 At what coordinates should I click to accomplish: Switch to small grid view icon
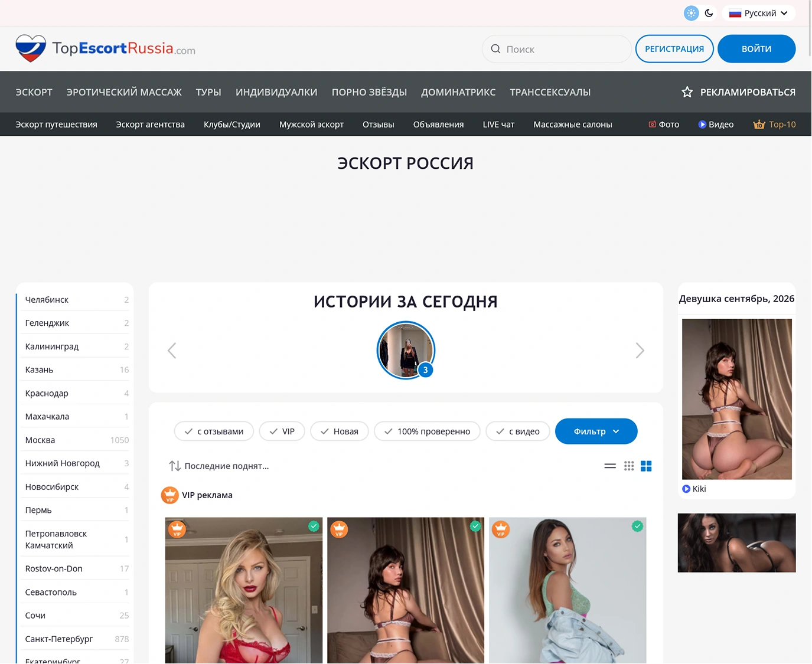point(629,466)
